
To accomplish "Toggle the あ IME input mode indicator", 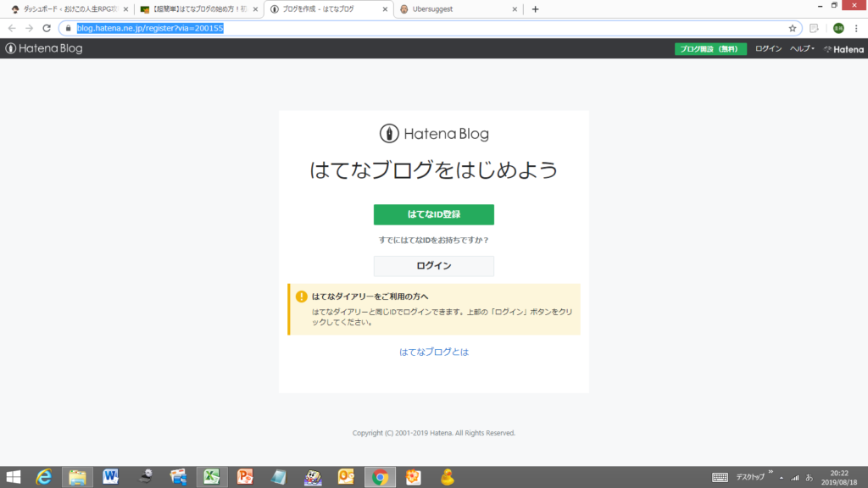I will 810,478.
